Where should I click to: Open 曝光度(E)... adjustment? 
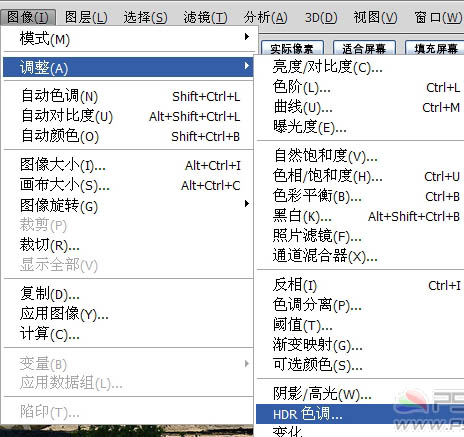[360, 127]
